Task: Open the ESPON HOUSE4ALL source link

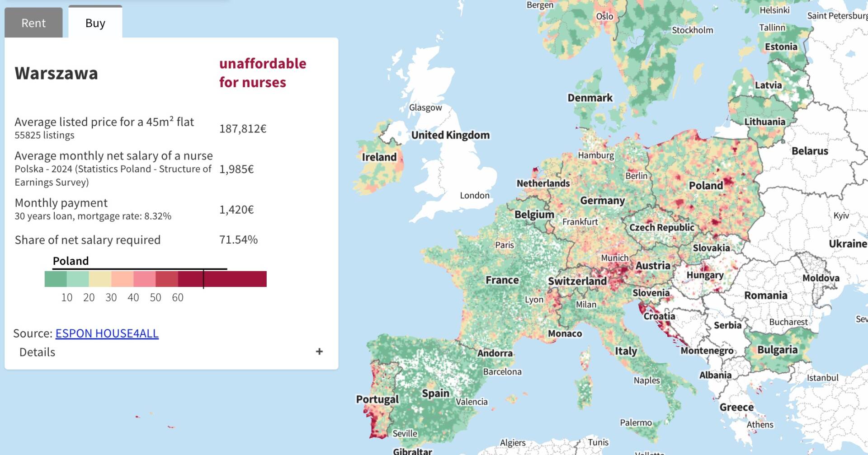Action: coord(107,333)
